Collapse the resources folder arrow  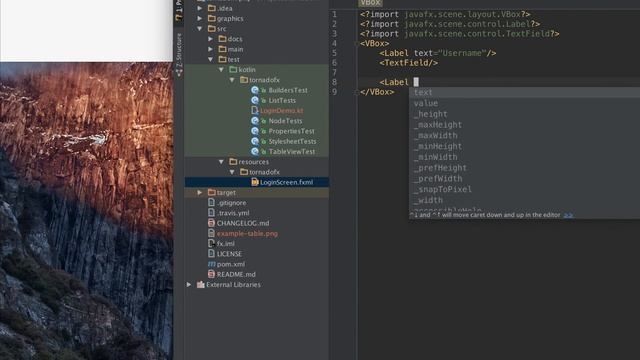coord(221,162)
